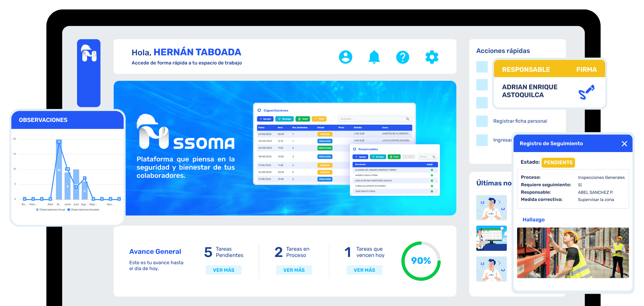The width and height of the screenshot is (644, 306).
Task: Click the Responsables panel spinner icon
Action: pyautogui.click(x=355, y=149)
